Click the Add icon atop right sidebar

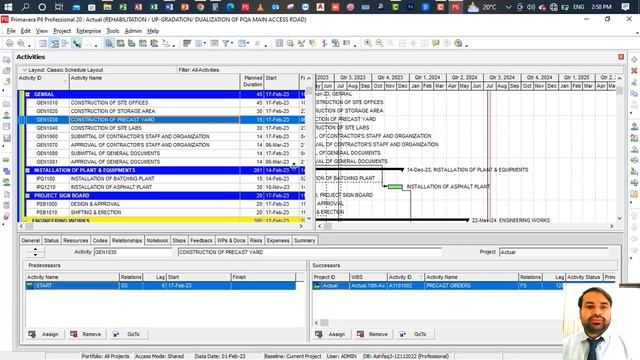pyautogui.click(x=634, y=60)
